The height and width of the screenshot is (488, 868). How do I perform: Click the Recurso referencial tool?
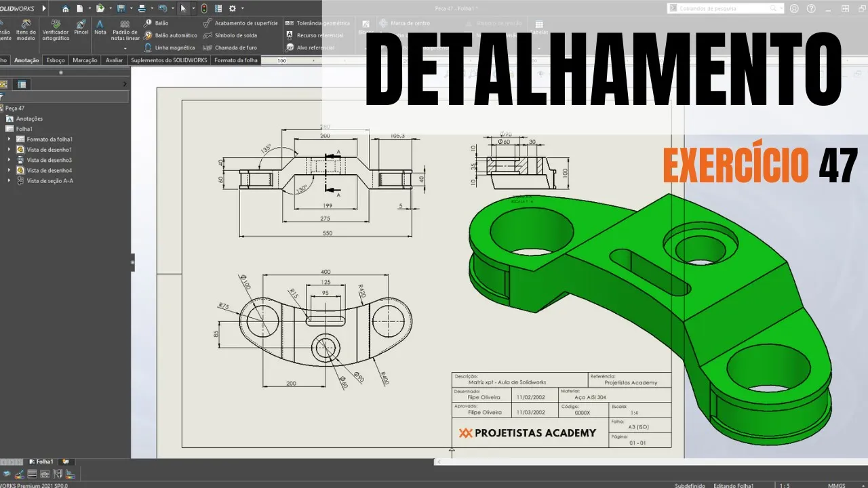pos(315,35)
